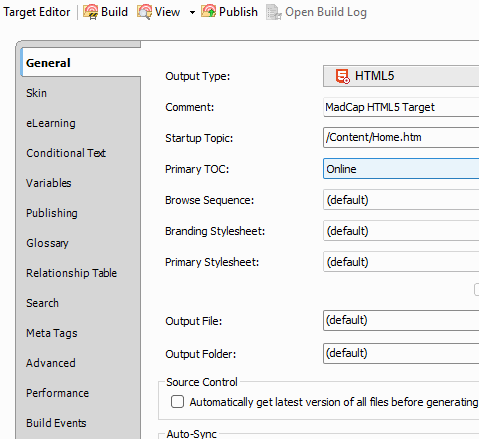Open the Output Type HTML5 dropdown
The width and height of the screenshot is (479, 439).
(x=401, y=76)
